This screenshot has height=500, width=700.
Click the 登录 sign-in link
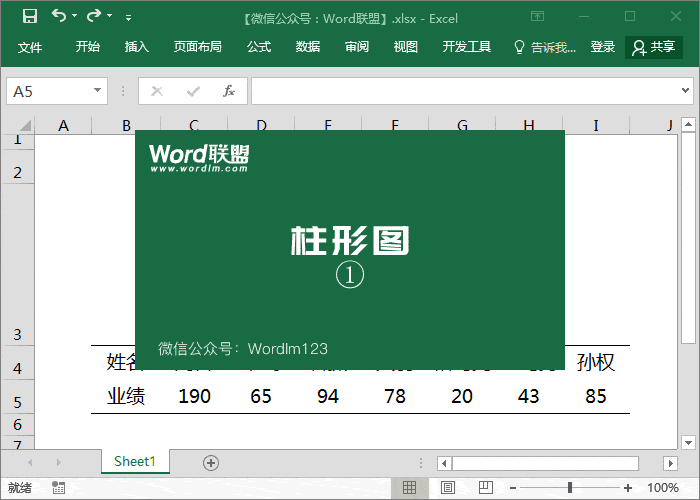603,47
